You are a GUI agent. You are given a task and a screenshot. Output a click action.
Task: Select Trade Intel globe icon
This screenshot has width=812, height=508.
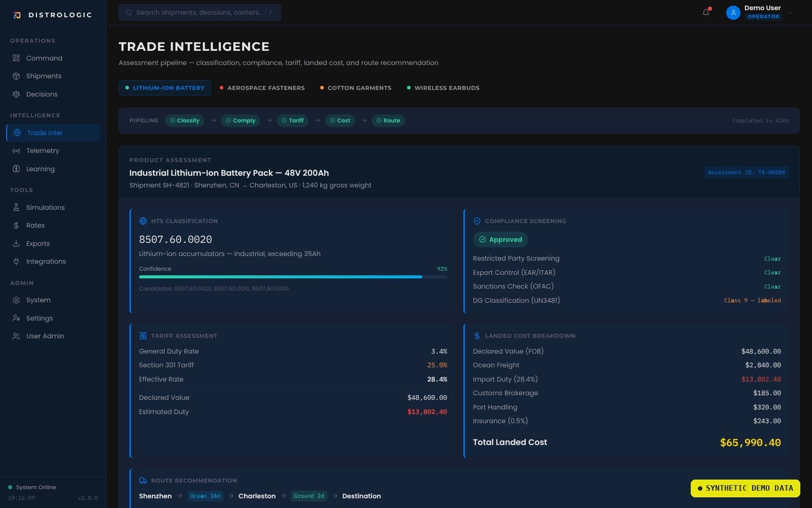(x=17, y=133)
